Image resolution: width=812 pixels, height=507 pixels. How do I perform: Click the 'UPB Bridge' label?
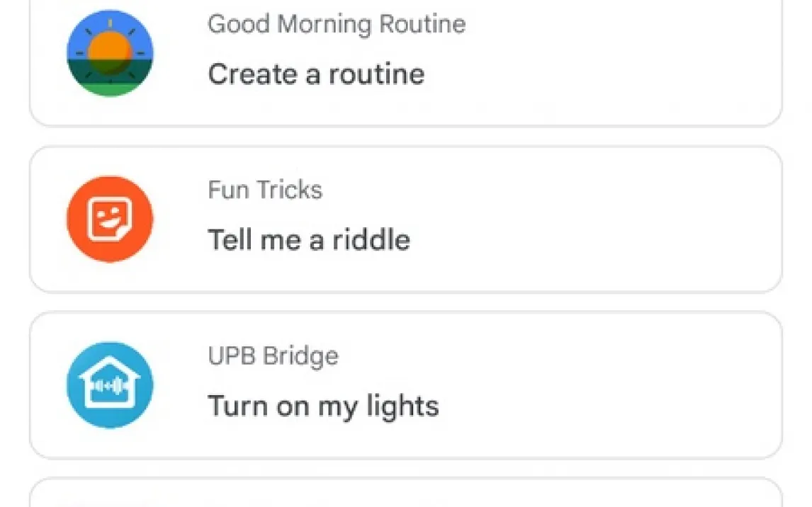tap(273, 355)
